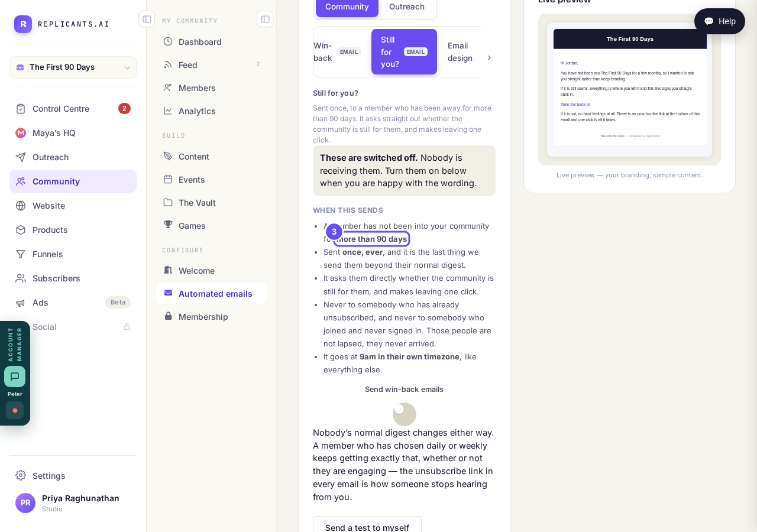Image resolution: width=757 pixels, height=532 pixels.
Task: Open the Funnels filter icon
Action: [x=21, y=254]
